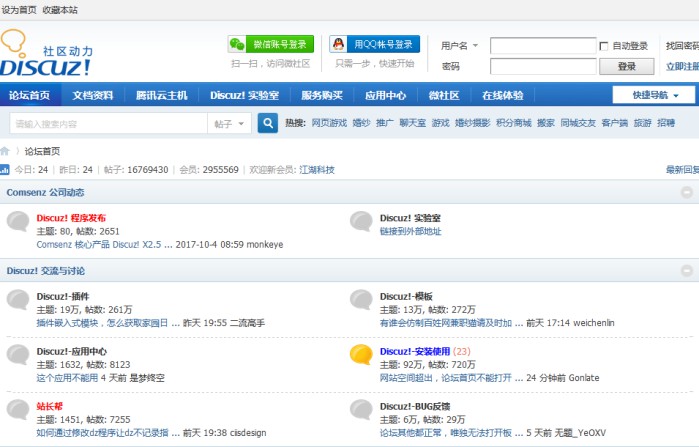Click the 设为首页 link
Screen dimensions: 699x447
(x=19, y=10)
